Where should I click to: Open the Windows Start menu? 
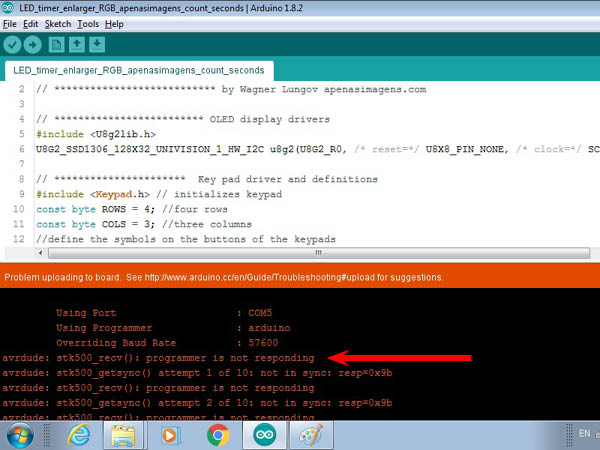pos(22,435)
